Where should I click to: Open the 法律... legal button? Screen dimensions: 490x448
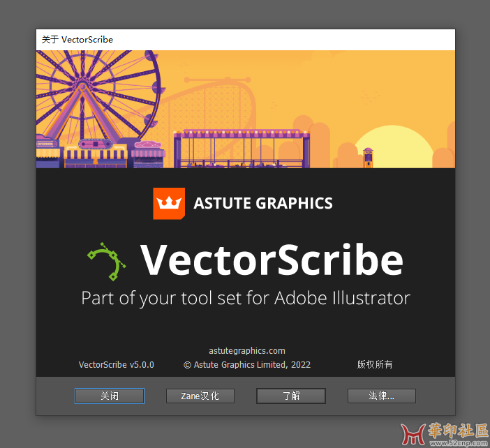(x=382, y=396)
